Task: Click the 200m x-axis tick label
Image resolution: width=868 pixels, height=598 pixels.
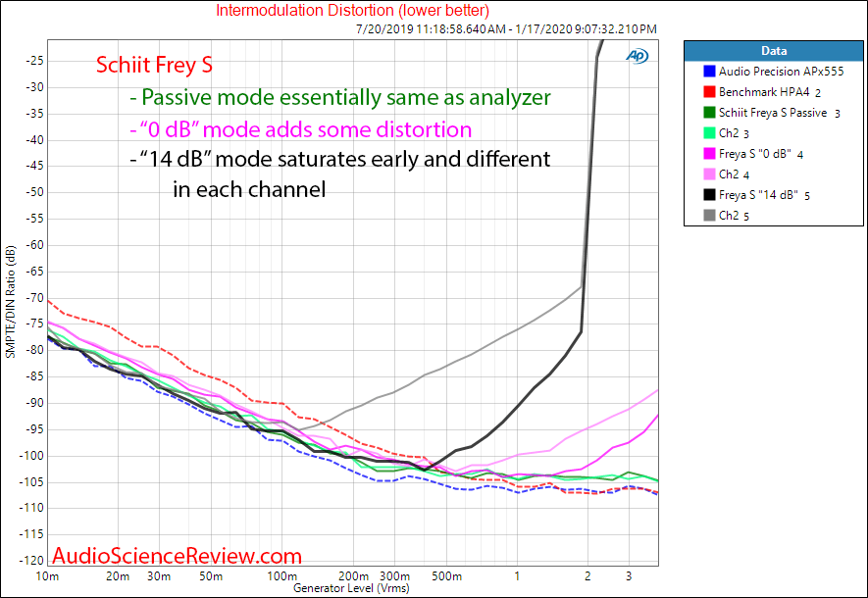Action: coord(353,576)
